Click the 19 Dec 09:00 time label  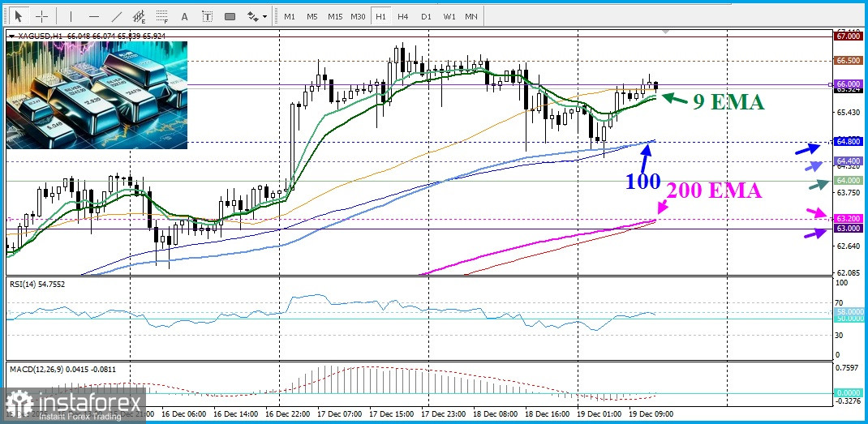tap(651, 414)
